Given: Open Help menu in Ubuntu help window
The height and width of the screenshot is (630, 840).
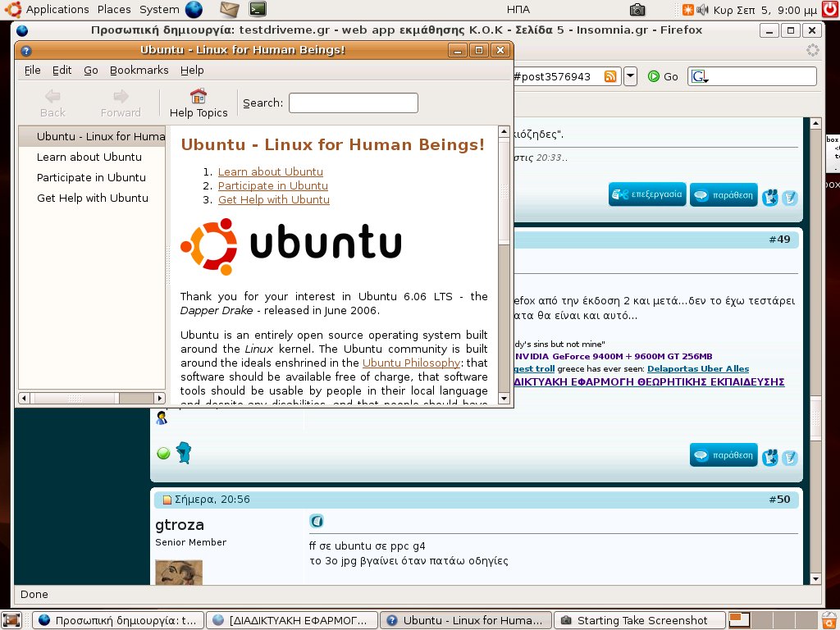Looking at the screenshot, I should click(x=192, y=71).
